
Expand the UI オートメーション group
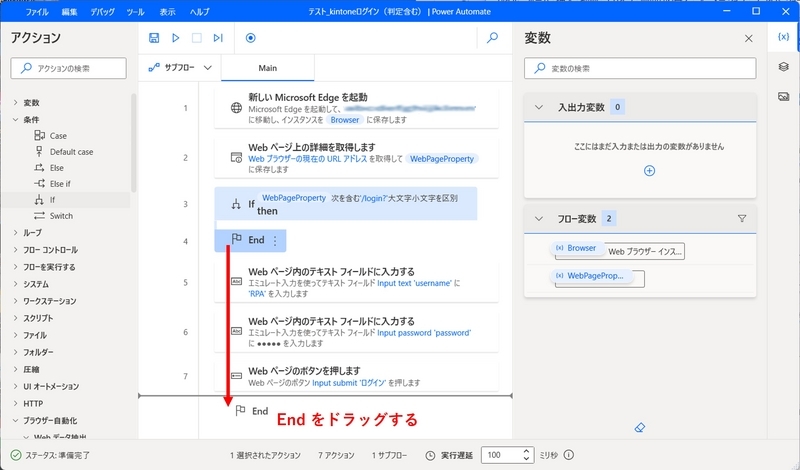pos(15,386)
